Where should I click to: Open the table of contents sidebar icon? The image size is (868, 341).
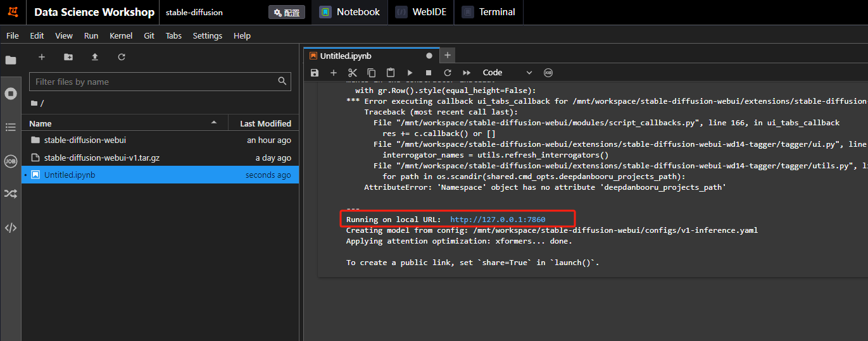point(11,127)
